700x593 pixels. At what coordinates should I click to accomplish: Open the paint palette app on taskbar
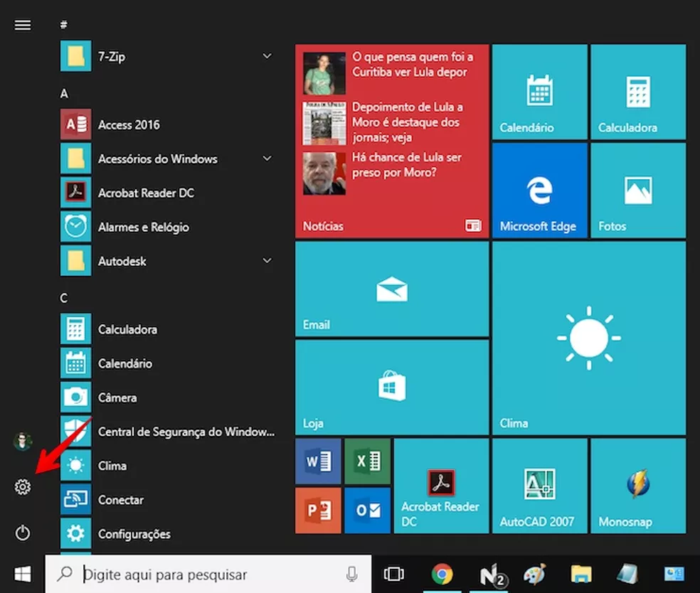tap(534, 574)
